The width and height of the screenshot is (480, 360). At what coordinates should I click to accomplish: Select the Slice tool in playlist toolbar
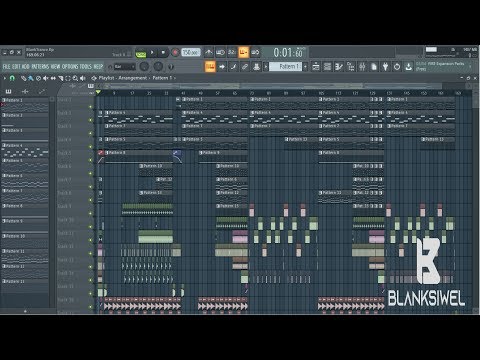tap(60, 78)
